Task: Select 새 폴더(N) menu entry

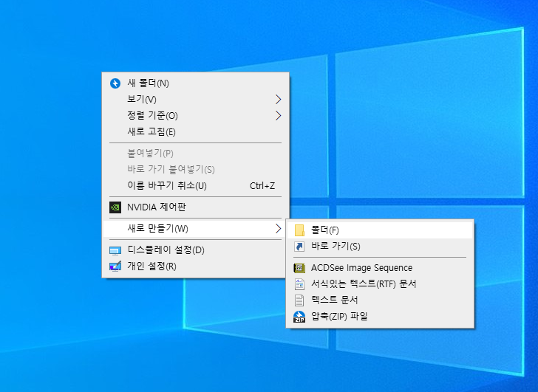Action: coord(196,83)
